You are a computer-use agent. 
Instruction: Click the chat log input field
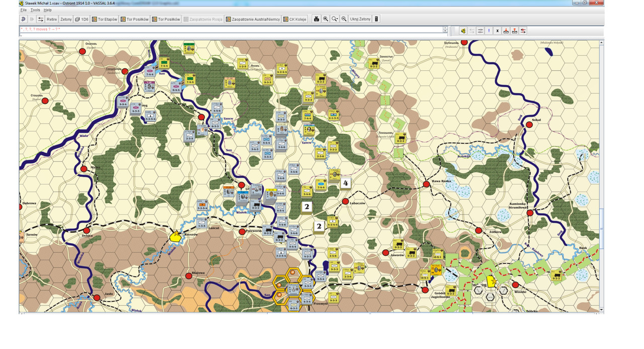(x=231, y=36)
